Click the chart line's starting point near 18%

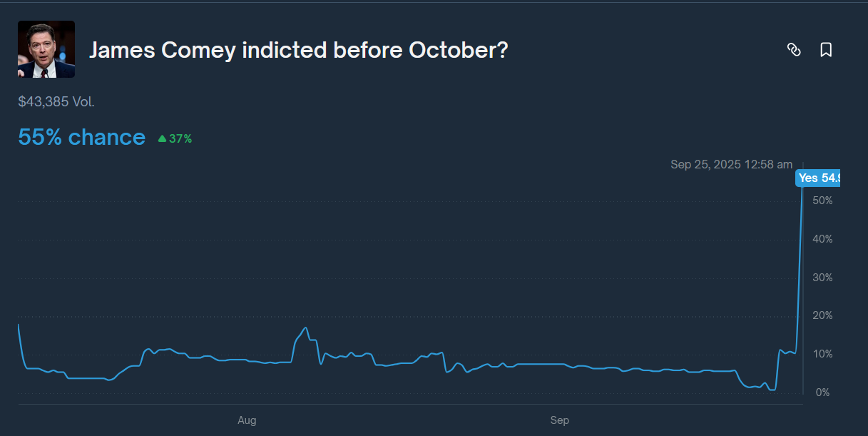pyautogui.click(x=19, y=325)
